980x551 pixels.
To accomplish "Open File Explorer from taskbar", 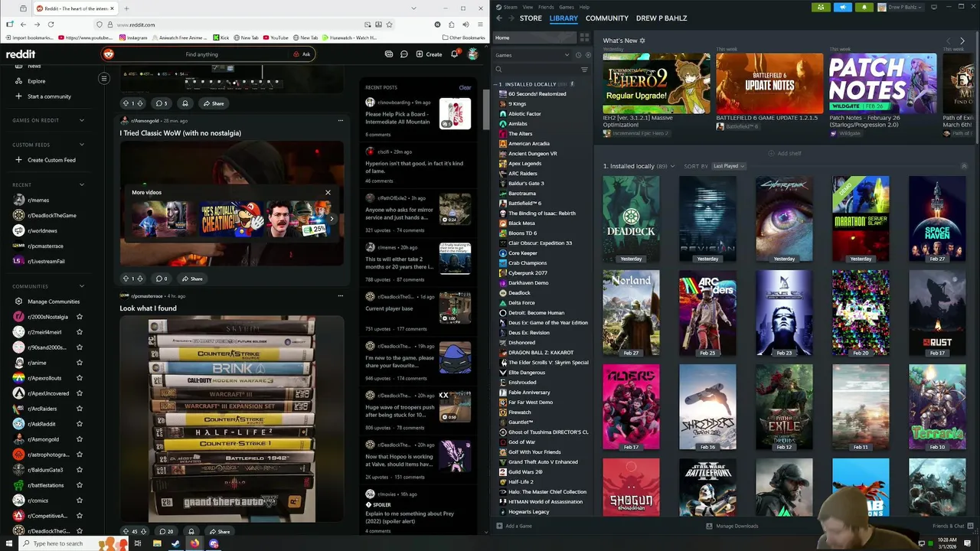I will pos(156,543).
